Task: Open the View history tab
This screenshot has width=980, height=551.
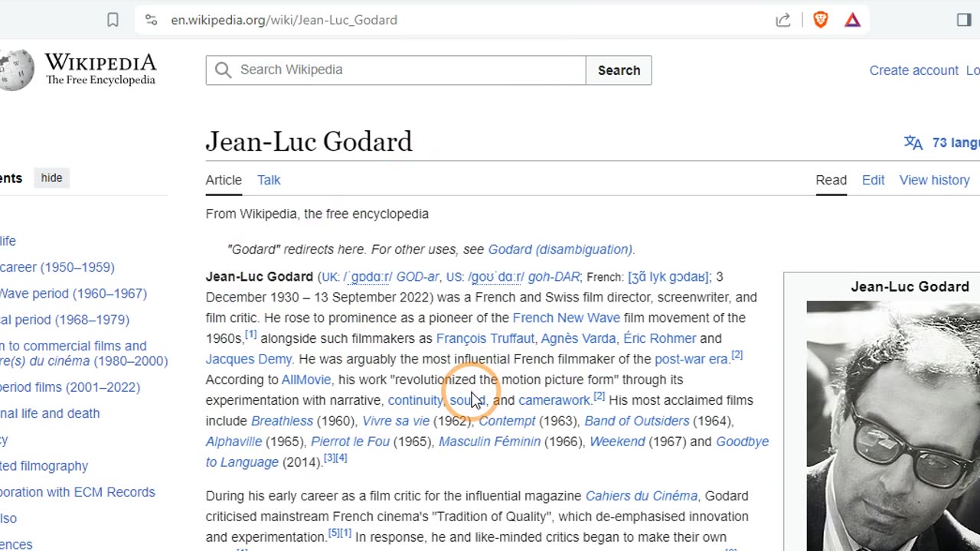Action: coord(934,180)
